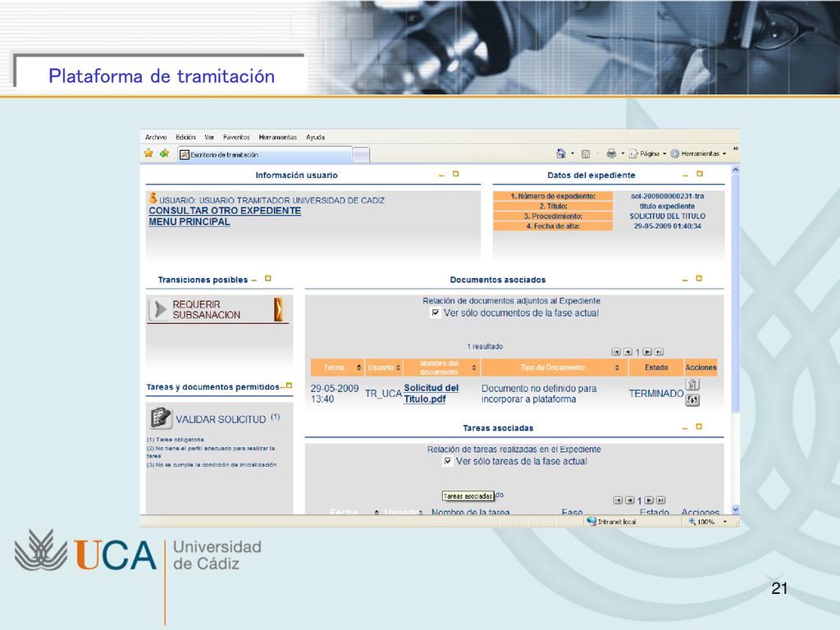Image resolution: width=840 pixels, height=630 pixels.
Task: Open the Archivo menu
Action: click(155, 137)
